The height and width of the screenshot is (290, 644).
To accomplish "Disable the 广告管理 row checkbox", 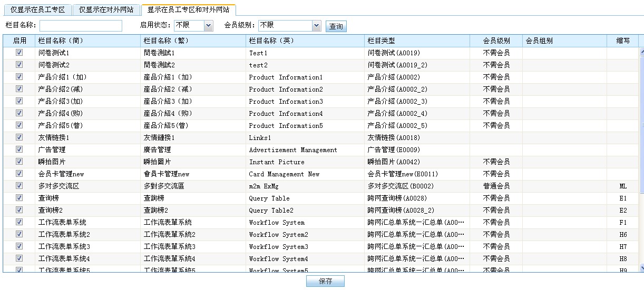I will point(19,149).
